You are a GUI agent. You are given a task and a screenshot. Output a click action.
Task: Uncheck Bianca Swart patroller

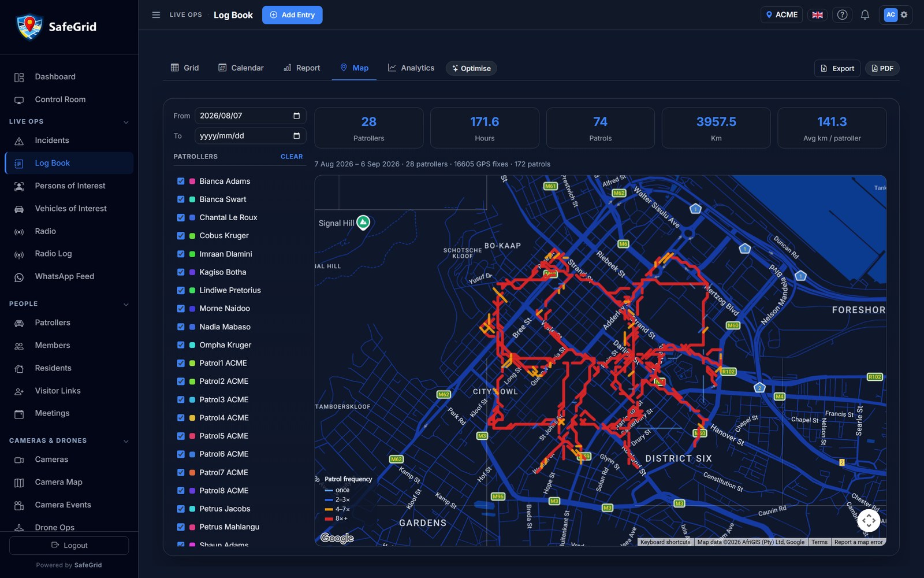181,199
